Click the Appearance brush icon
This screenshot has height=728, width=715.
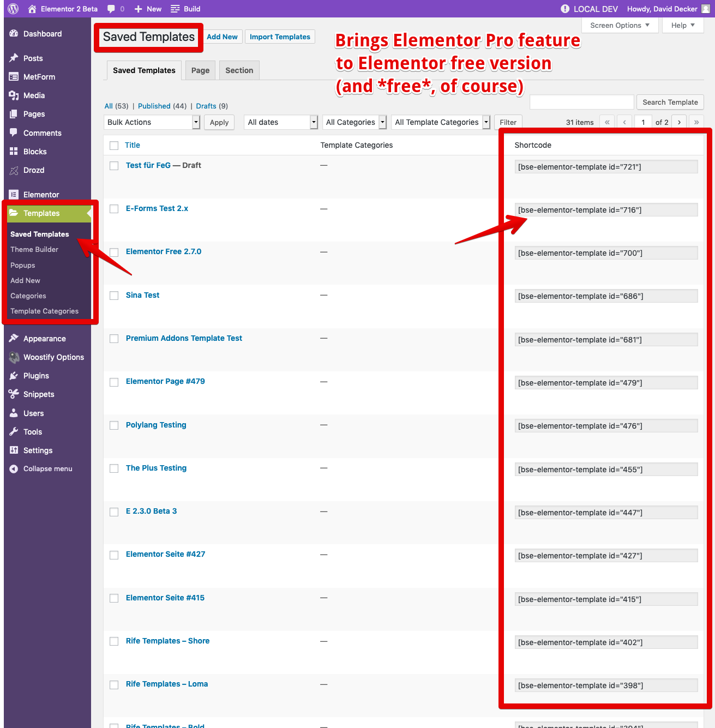point(14,339)
